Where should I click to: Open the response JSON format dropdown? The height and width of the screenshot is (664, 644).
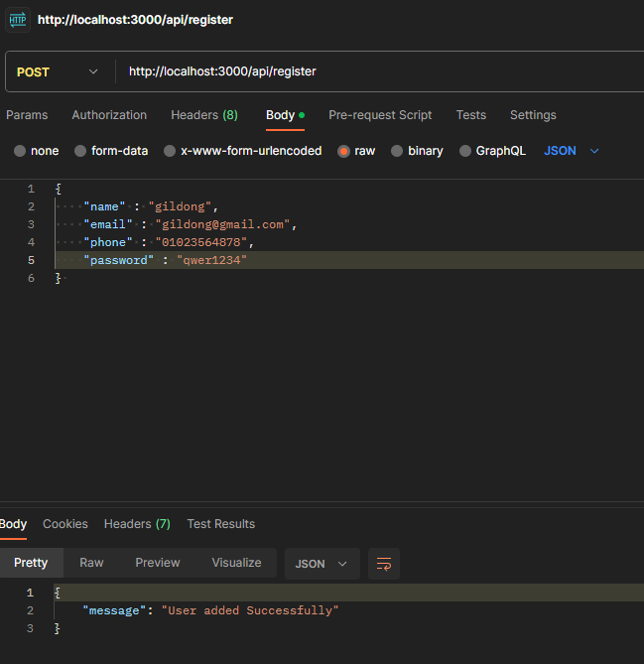(322, 564)
